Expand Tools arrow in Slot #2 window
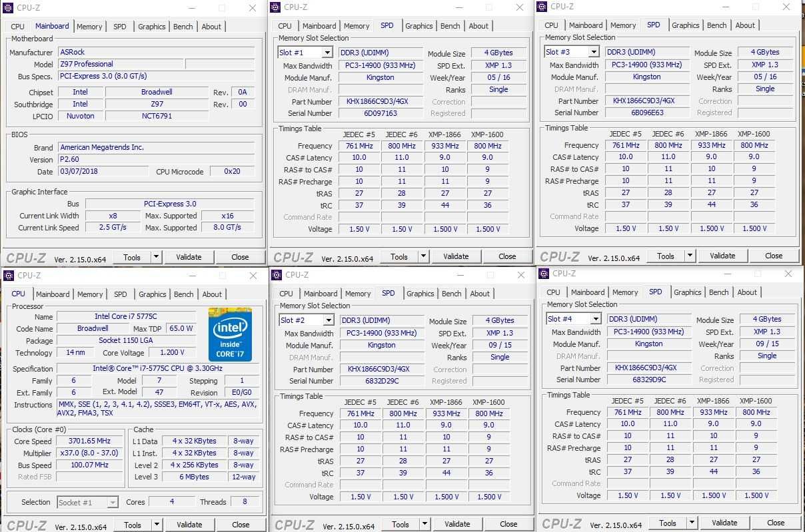Screen dimensions: 805x532 [x=424, y=524]
